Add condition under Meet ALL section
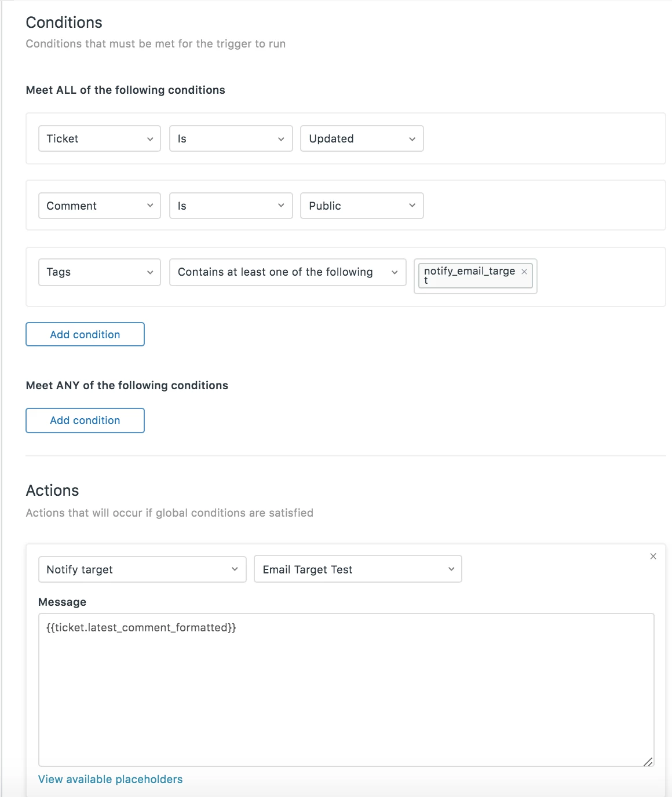 pos(85,335)
